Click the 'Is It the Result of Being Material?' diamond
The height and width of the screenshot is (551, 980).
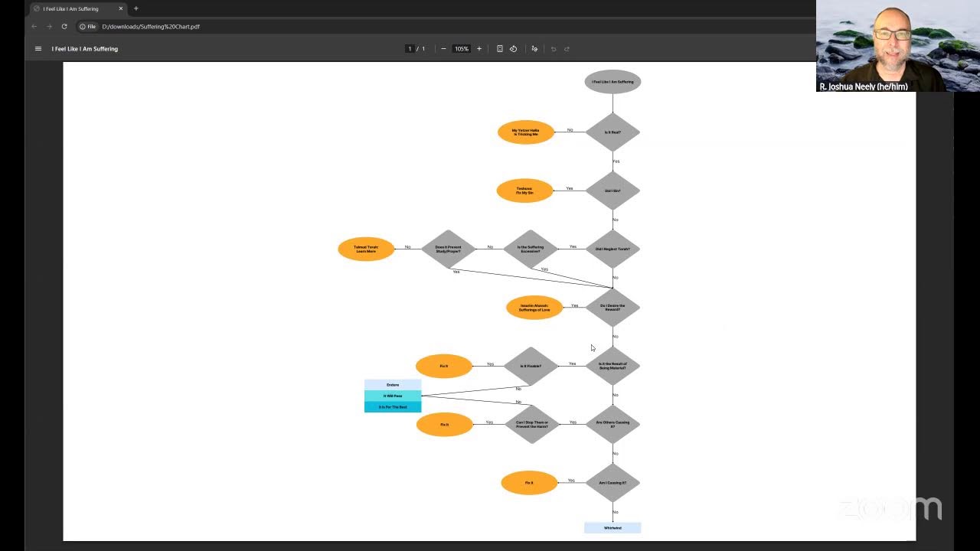point(612,366)
